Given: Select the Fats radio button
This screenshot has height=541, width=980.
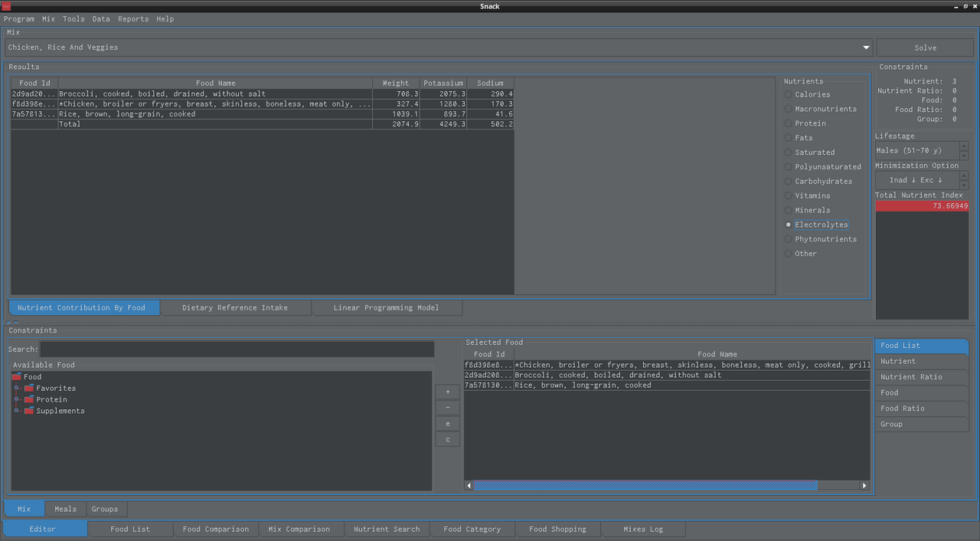Looking at the screenshot, I should (x=789, y=138).
